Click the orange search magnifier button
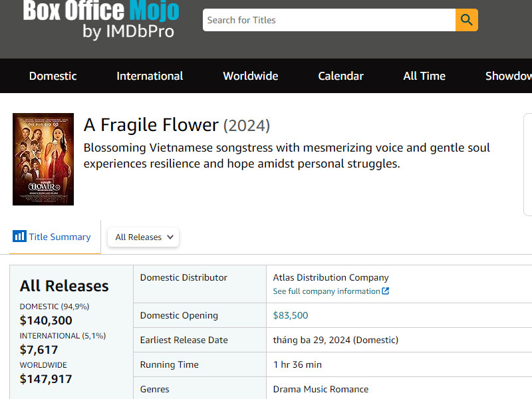 466,20
